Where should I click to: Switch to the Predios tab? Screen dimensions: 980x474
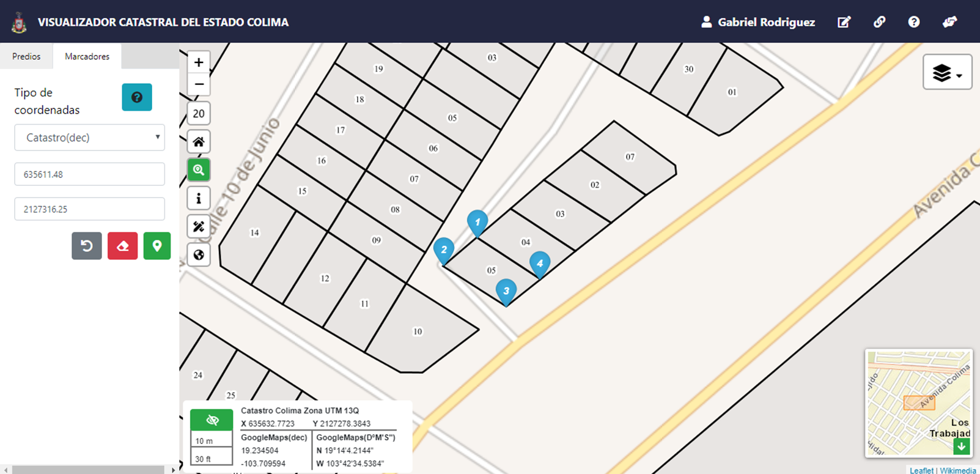coord(26,56)
